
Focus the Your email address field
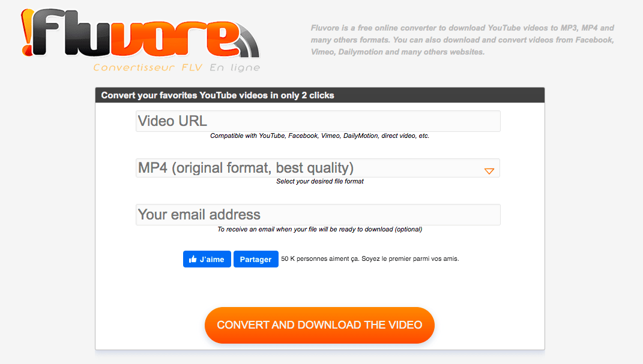coord(318,215)
